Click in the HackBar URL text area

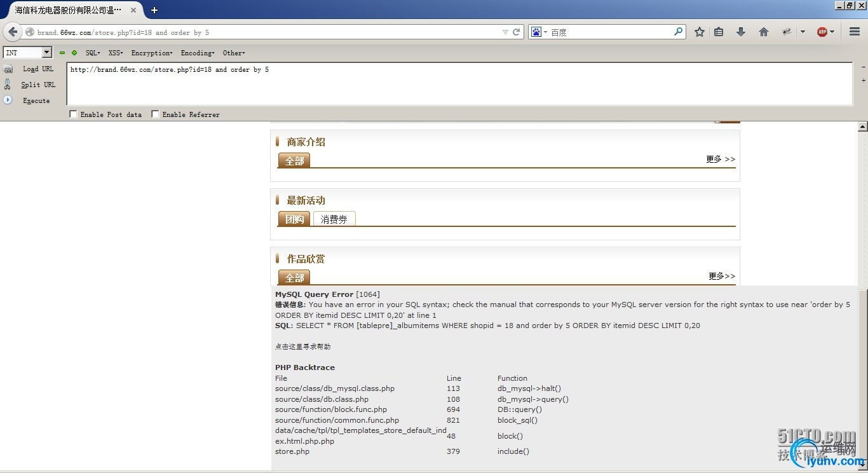[x=459, y=84]
